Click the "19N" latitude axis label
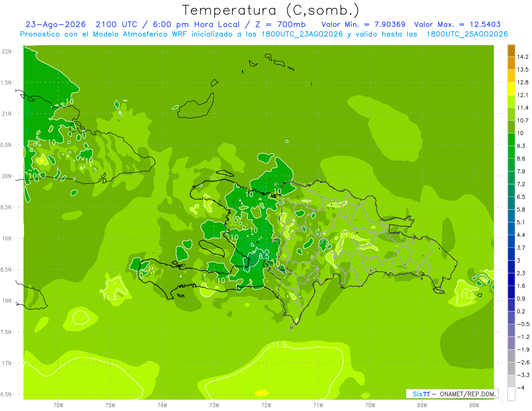Viewport: 532px width, 411px height. pos(7,239)
